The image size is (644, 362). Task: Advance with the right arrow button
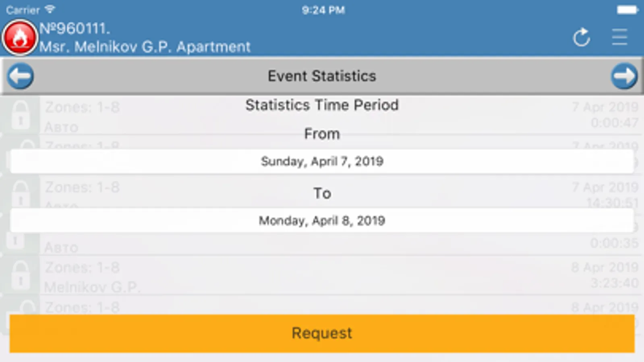pos(624,76)
